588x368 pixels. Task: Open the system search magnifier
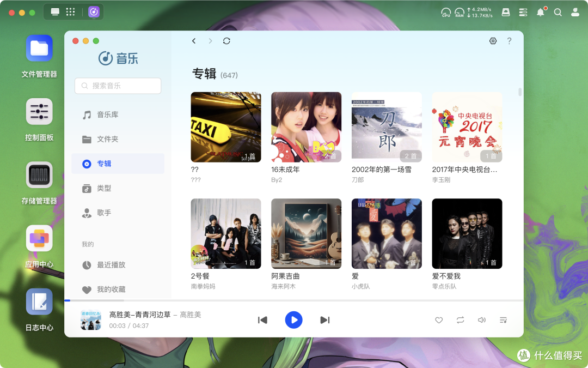tap(558, 13)
